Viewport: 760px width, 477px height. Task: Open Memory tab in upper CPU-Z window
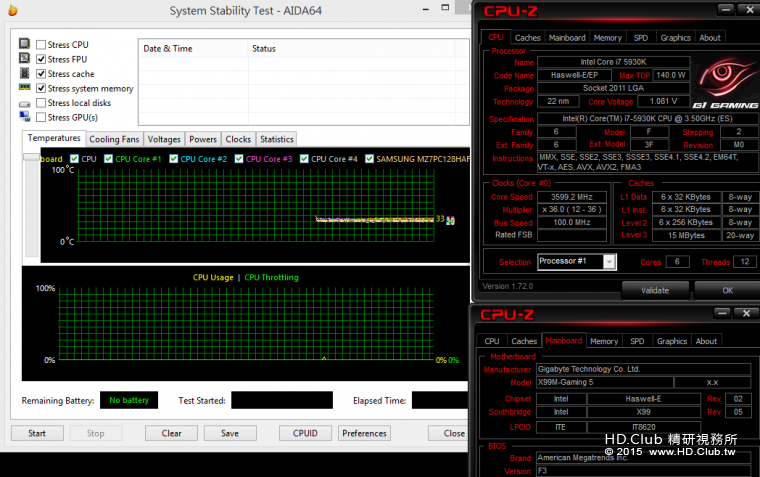tap(607, 37)
